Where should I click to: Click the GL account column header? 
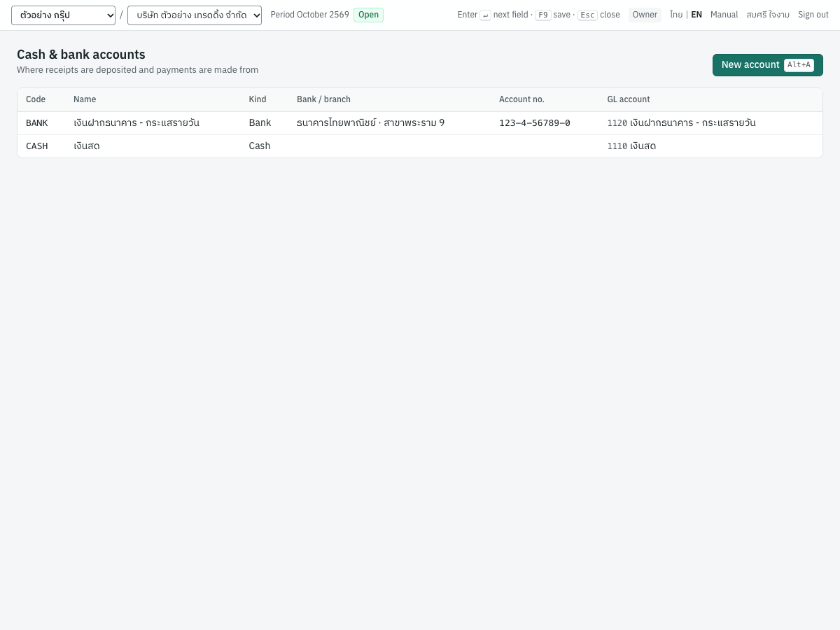(x=629, y=99)
